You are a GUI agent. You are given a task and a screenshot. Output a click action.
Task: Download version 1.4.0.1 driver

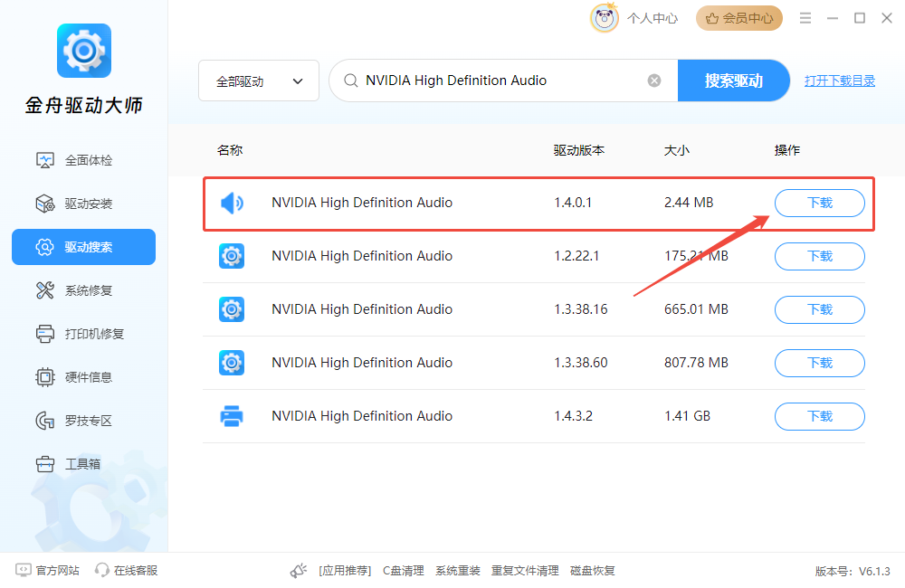click(820, 204)
